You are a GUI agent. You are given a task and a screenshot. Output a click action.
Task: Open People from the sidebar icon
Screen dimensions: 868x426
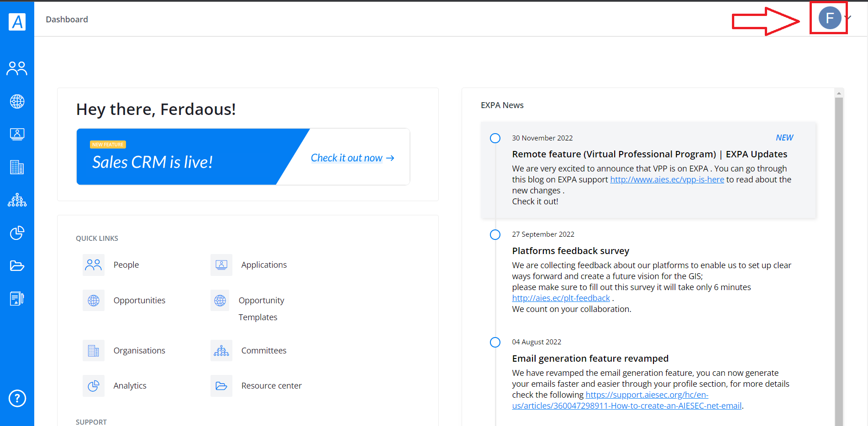[x=17, y=68]
